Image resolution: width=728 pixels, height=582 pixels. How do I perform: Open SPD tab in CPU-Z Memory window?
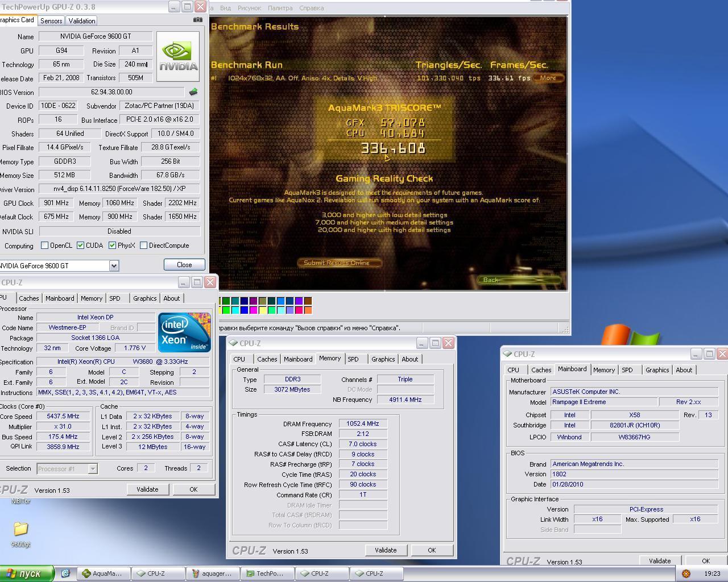pos(353,359)
